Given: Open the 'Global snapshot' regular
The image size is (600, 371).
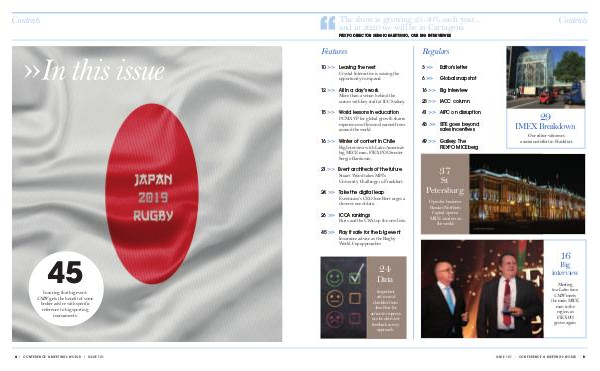Looking at the screenshot, I should (458, 78).
